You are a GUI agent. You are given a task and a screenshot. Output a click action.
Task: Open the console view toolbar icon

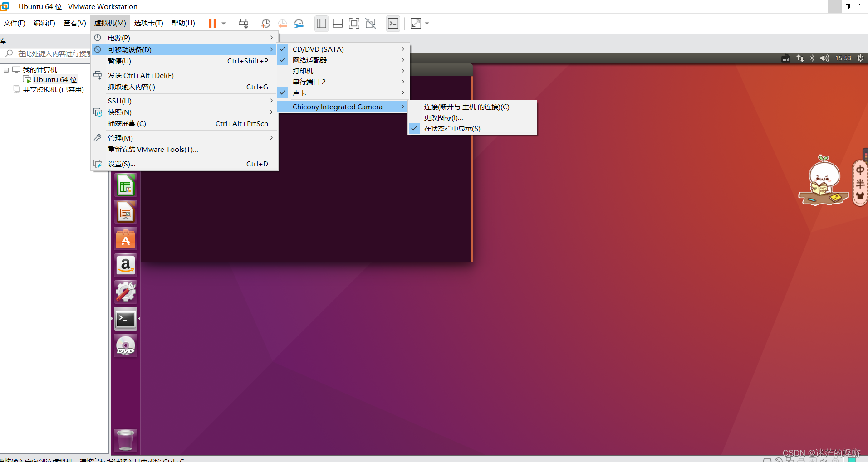pos(393,23)
